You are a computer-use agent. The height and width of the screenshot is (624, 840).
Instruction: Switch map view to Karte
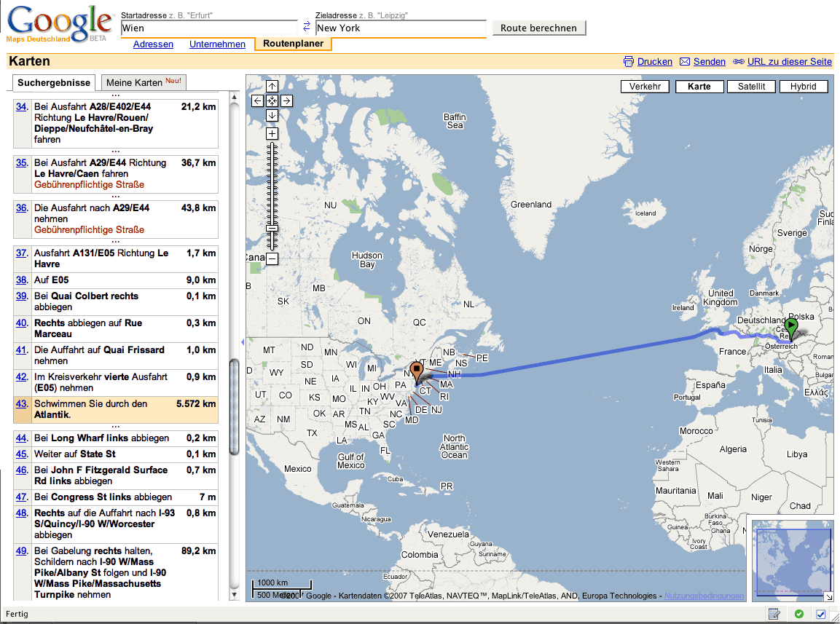pyautogui.click(x=699, y=87)
